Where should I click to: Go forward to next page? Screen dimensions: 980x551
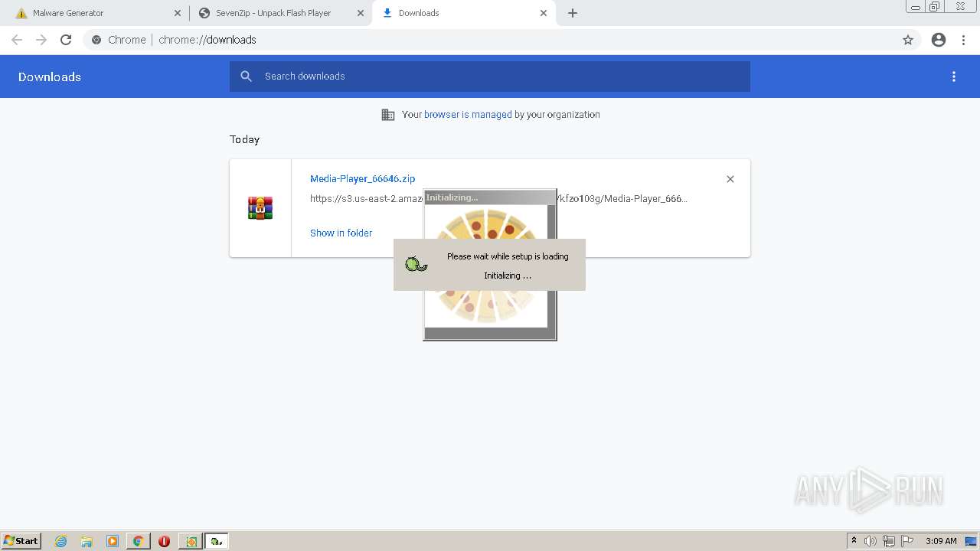(41, 40)
